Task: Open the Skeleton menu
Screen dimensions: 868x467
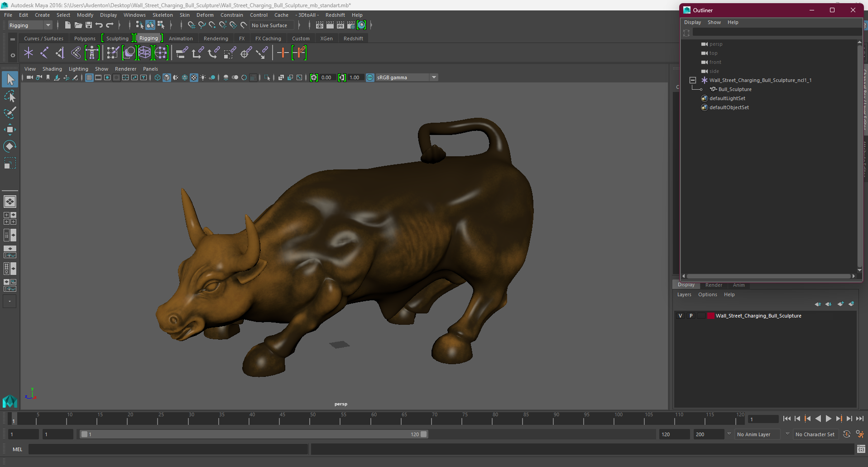Action: 163,15
